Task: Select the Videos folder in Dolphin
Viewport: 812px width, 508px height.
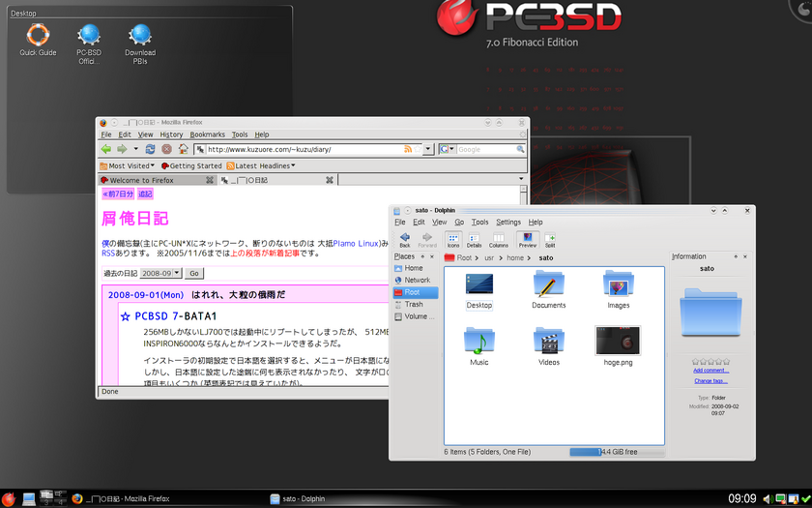Action: 549,346
